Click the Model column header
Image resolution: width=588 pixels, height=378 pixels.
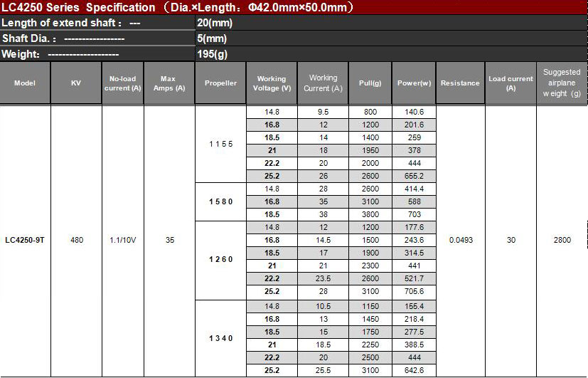tap(25, 83)
